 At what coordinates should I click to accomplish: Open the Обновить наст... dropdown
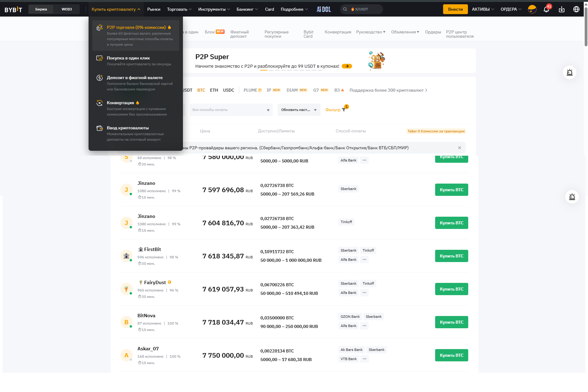299,110
